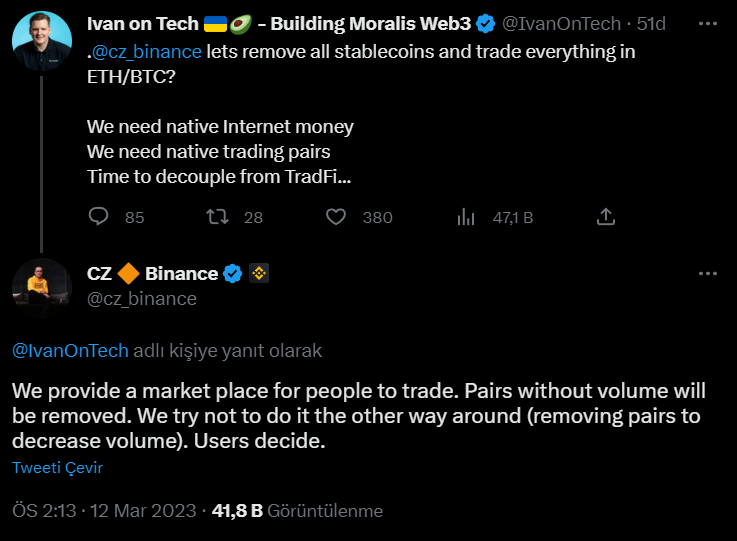
Task: Click the Ivan on Tech display name
Action: click(143, 24)
